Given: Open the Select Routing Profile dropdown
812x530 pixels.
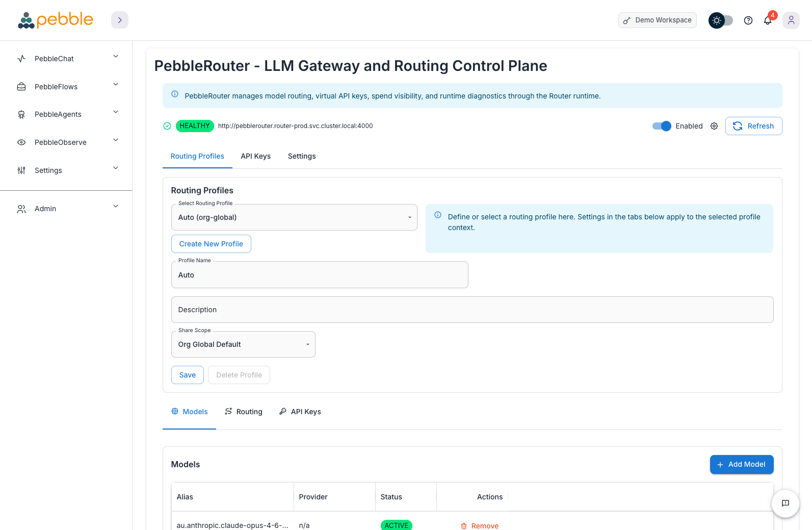Looking at the screenshot, I should pos(294,217).
